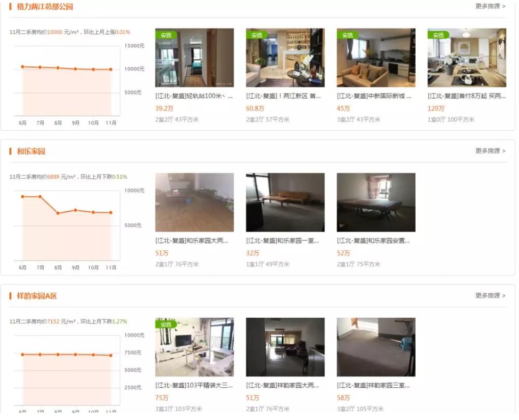The height and width of the screenshot is (420, 519).
Task: Click the 11月 data point on 格力两江 chart
Action: point(111,70)
